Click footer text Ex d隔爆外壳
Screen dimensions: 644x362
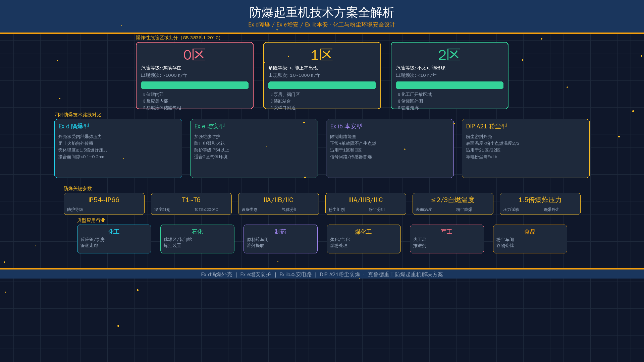coord(217,275)
